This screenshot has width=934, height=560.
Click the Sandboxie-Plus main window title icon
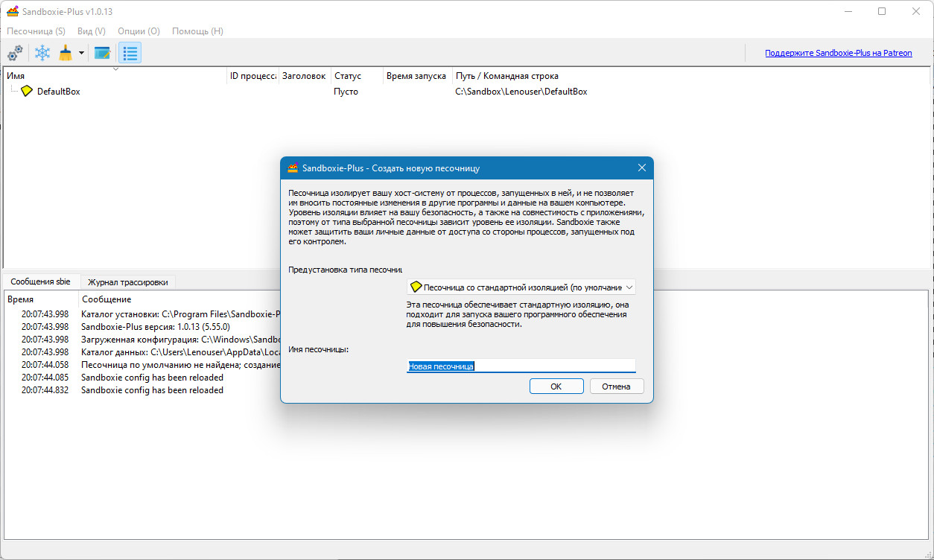pyautogui.click(x=13, y=11)
